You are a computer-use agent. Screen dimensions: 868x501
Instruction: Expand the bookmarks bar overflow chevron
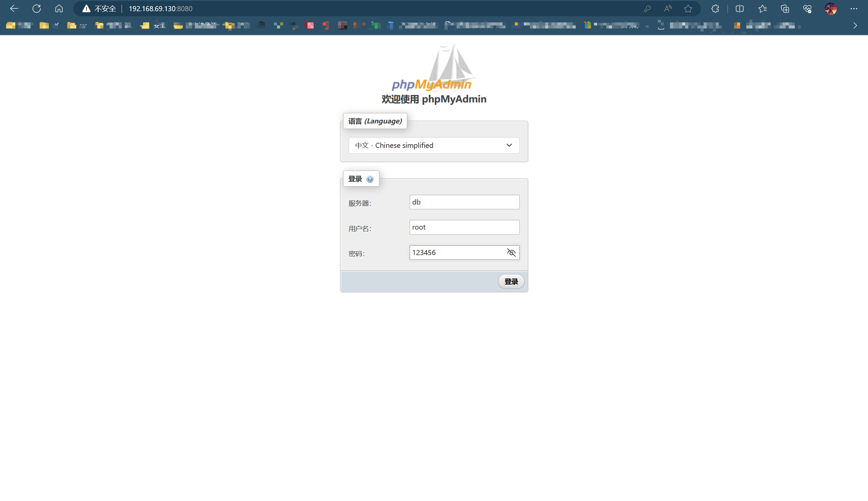coord(855,25)
